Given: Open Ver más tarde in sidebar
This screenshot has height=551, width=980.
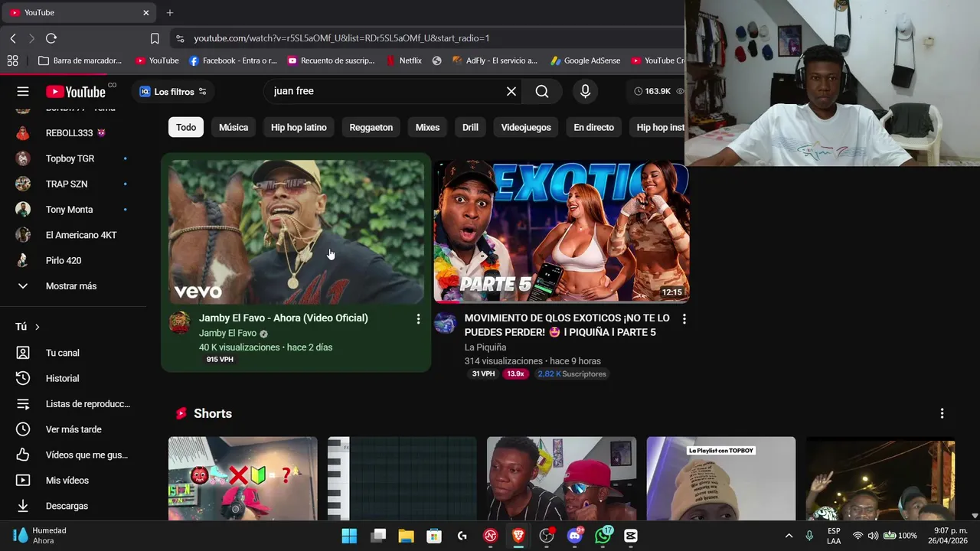Looking at the screenshot, I should click(73, 429).
